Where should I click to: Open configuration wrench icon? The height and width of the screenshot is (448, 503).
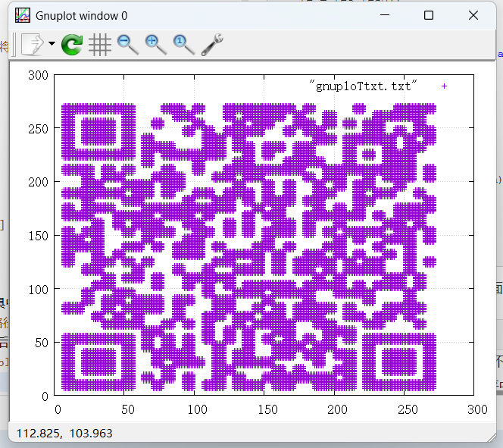[212, 44]
